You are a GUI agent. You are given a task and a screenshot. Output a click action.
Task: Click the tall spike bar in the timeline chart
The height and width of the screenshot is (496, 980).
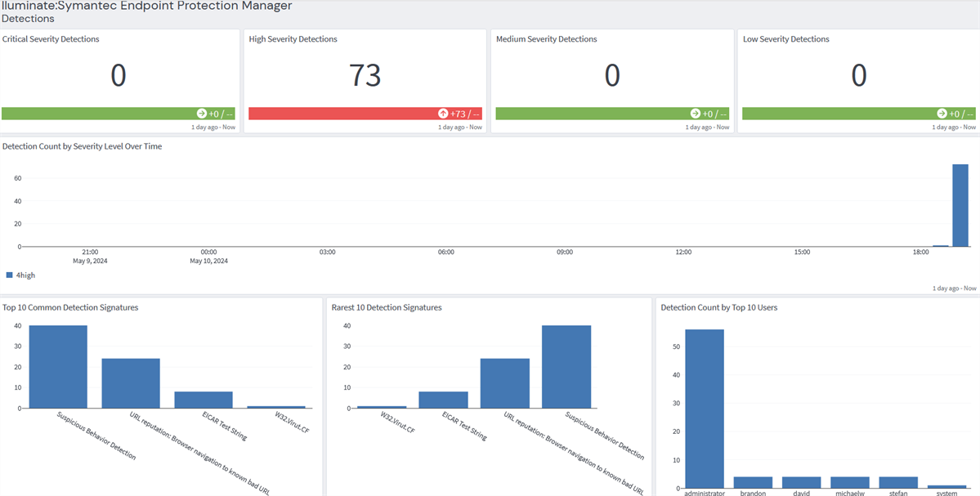(960, 206)
